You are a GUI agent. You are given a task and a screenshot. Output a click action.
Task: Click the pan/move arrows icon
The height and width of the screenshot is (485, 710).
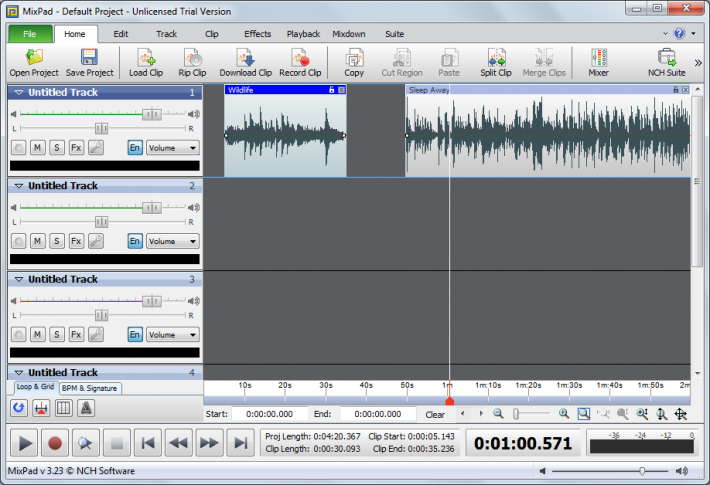[681, 413]
